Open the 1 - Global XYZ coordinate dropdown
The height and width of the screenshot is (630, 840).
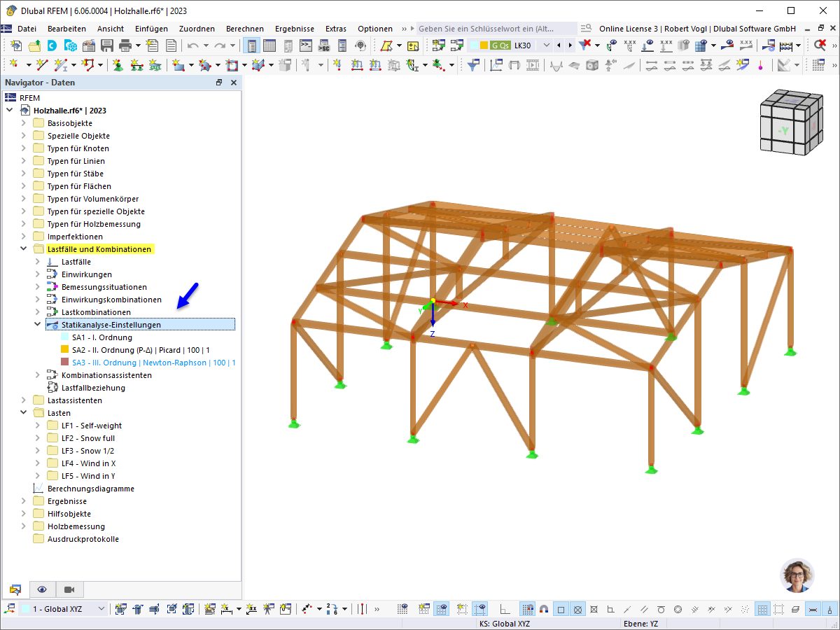(101, 609)
